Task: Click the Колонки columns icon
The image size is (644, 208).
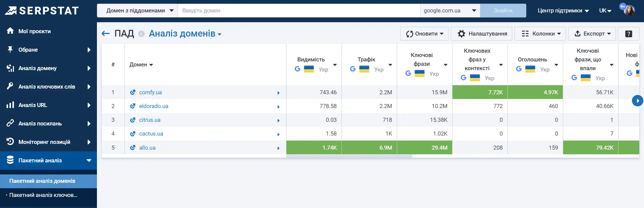Action: tap(525, 34)
